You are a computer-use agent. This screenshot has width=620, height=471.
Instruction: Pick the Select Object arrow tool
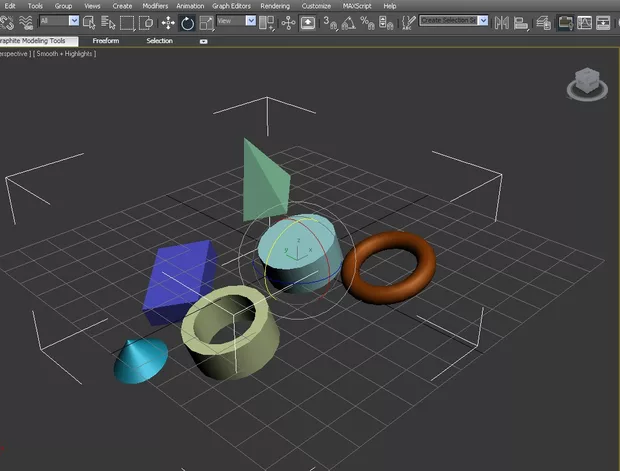90,22
